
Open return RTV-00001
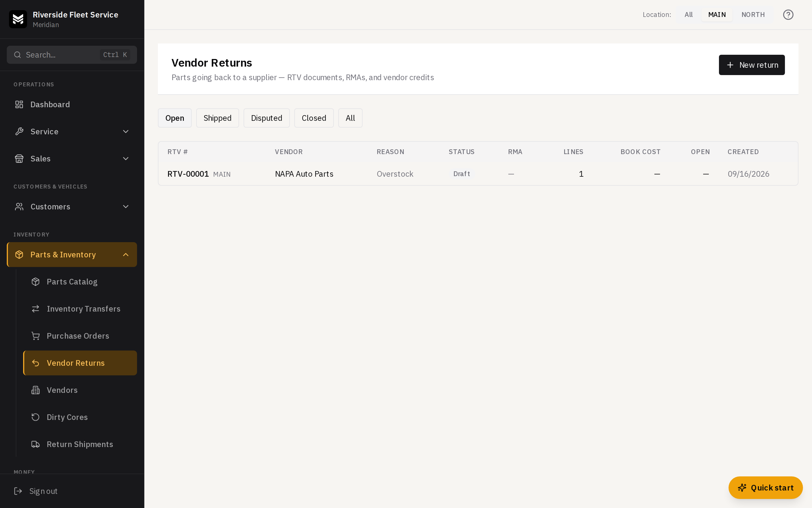point(188,174)
